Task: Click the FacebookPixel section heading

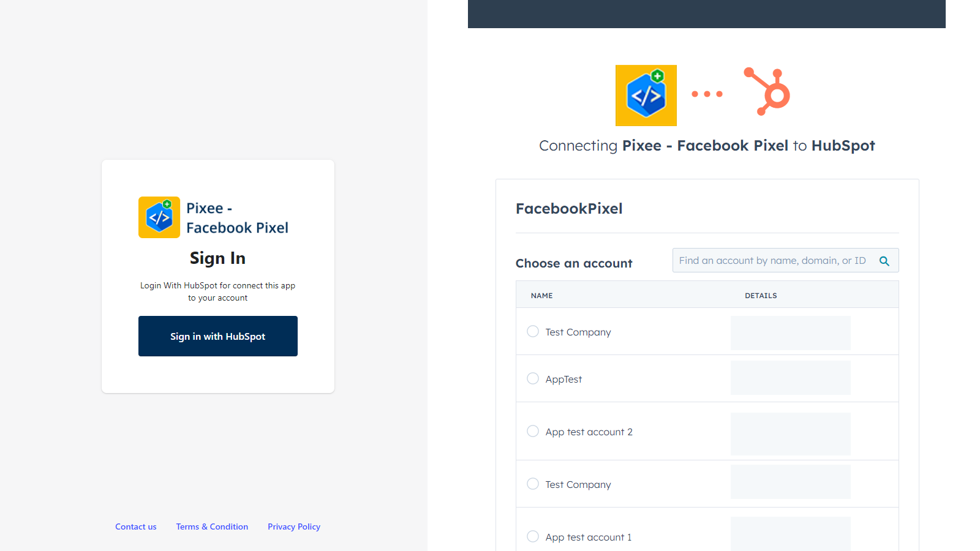Action: [568, 208]
